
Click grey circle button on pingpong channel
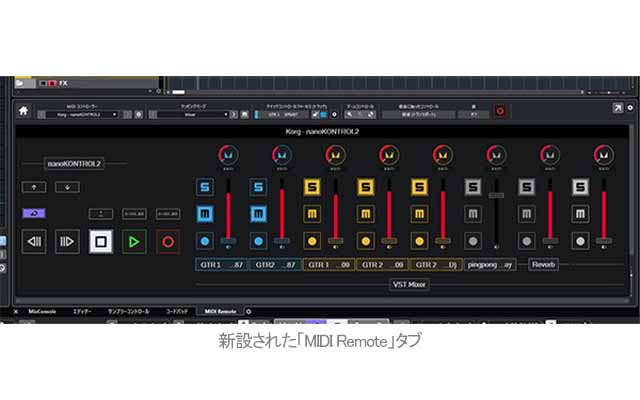point(473,241)
